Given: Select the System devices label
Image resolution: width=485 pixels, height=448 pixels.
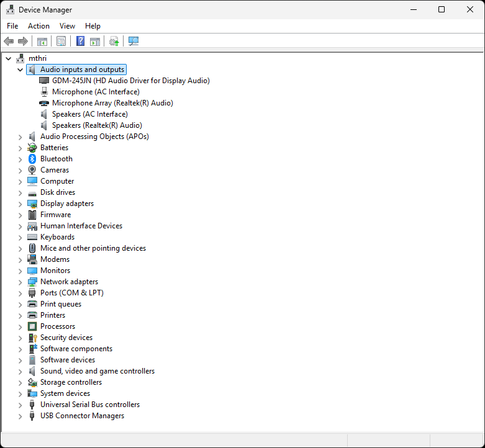Looking at the screenshot, I should click(x=65, y=393).
